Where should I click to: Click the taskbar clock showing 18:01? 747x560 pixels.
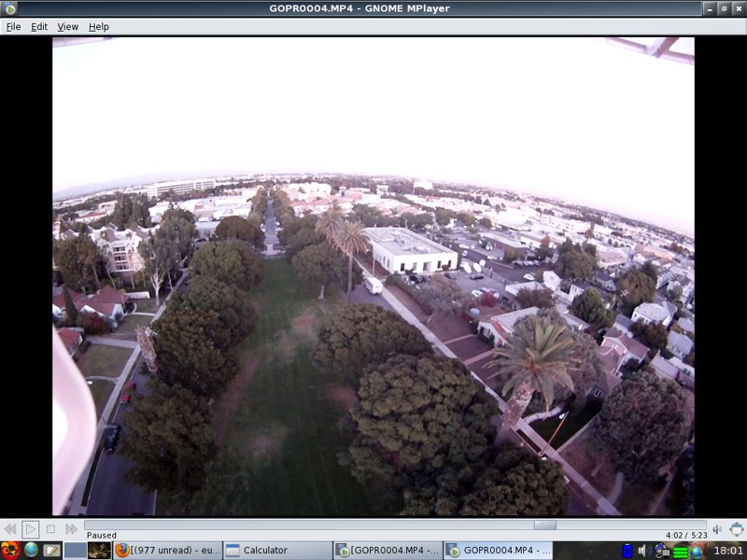pos(728,551)
